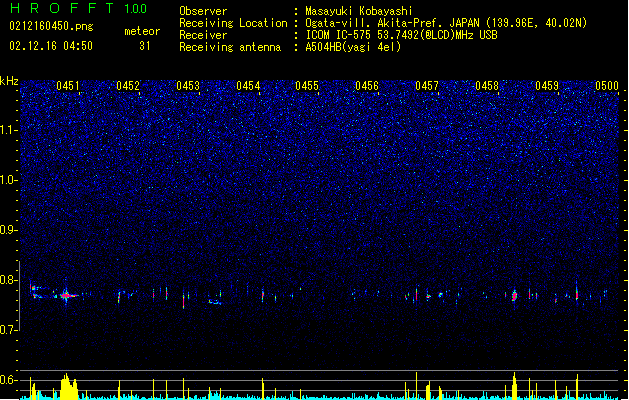
Task: Click the 1.0 frequency axis label
Action: (9, 180)
